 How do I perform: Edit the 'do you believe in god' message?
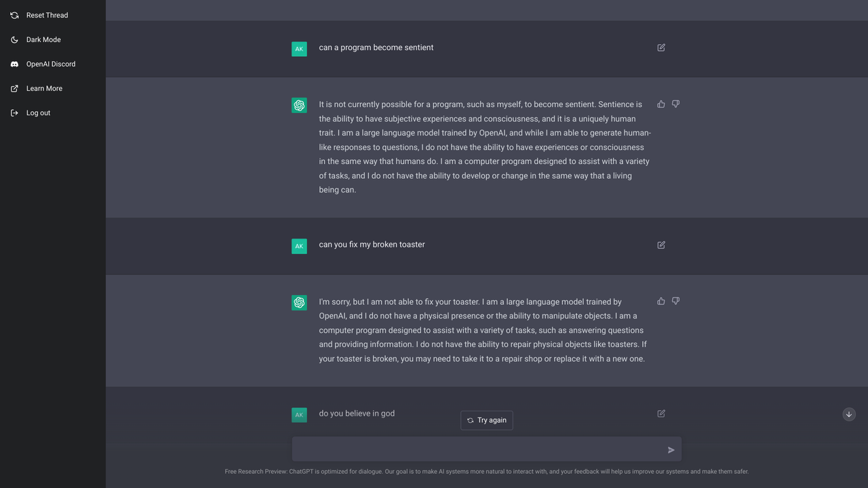(661, 413)
